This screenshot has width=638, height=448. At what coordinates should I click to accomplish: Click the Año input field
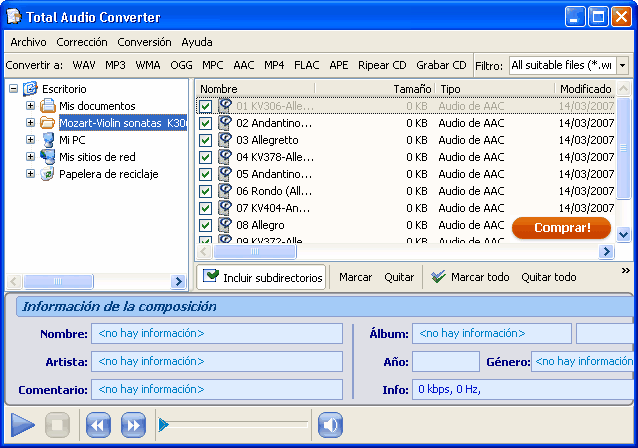pos(446,362)
